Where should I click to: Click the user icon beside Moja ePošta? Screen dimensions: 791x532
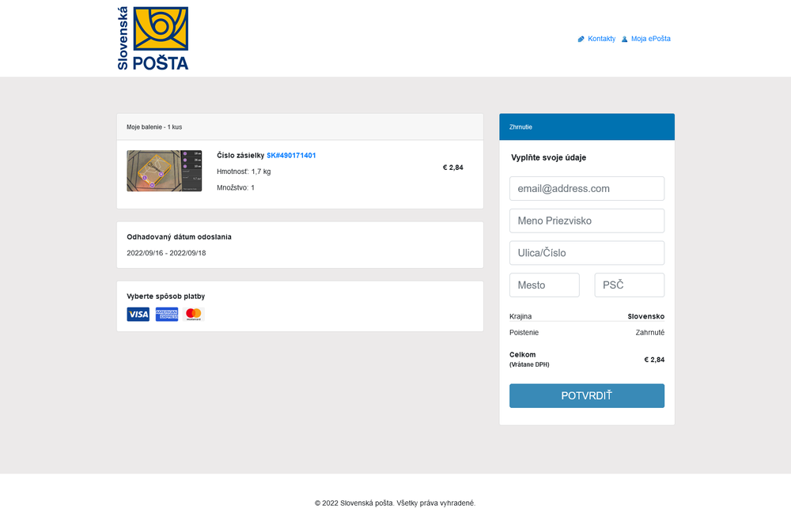tap(625, 39)
